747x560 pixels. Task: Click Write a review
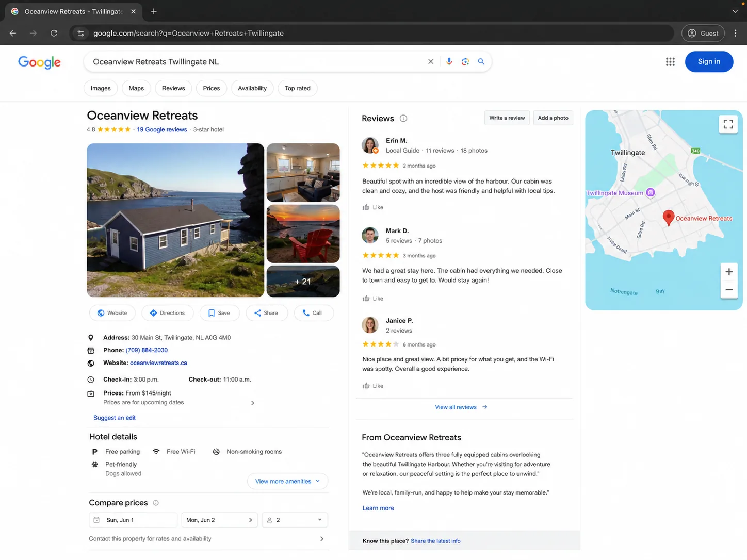[507, 118]
